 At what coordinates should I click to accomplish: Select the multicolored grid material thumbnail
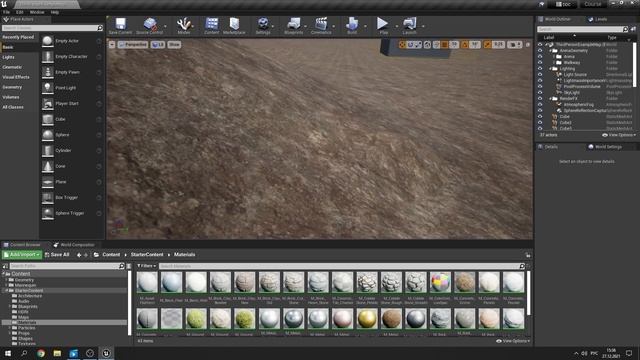click(x=440, y=282)
